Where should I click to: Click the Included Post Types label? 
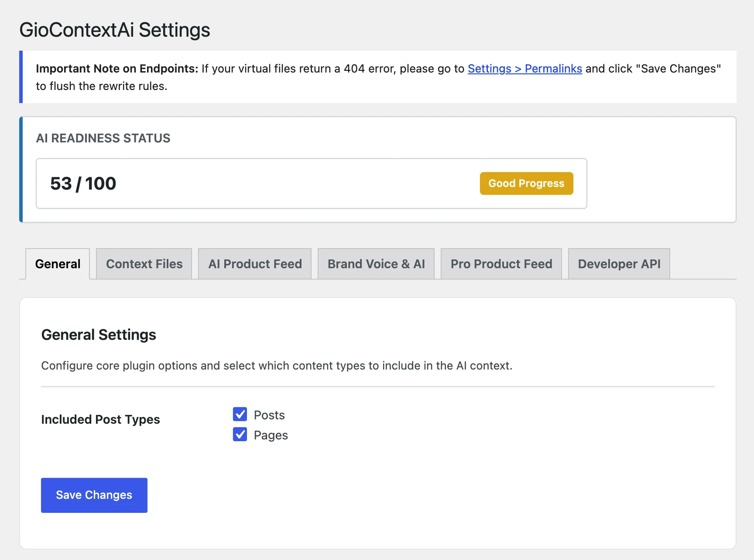point(101,420)
